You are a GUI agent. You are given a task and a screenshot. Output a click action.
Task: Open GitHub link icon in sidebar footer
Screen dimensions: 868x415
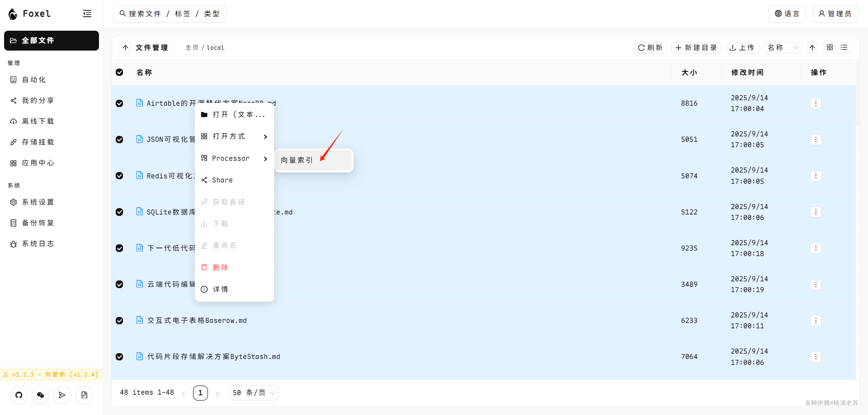pos(19,395)
